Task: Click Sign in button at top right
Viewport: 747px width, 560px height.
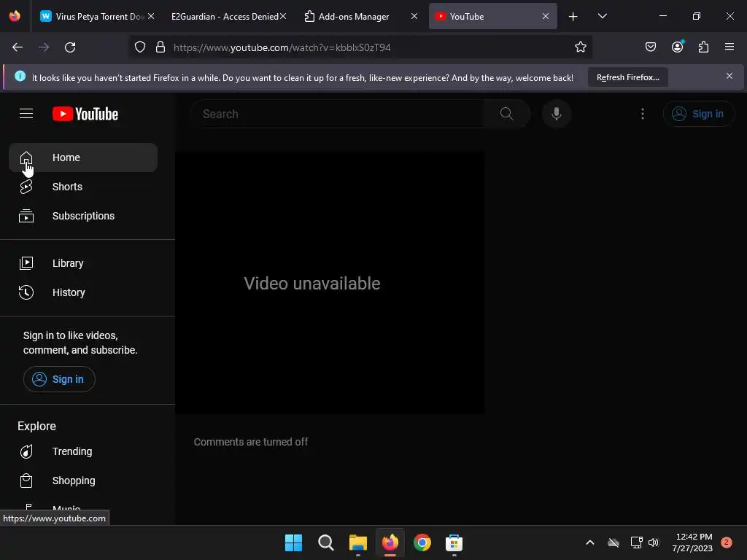Action: (x=698, y=114)
